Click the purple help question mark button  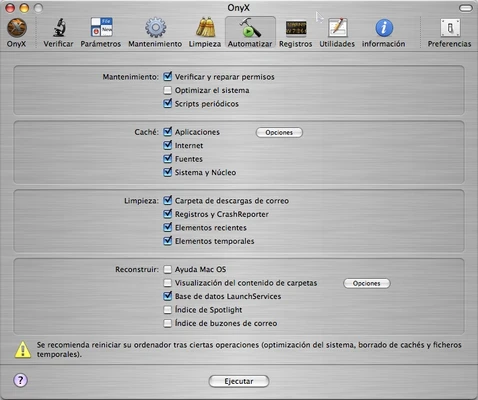21,380
